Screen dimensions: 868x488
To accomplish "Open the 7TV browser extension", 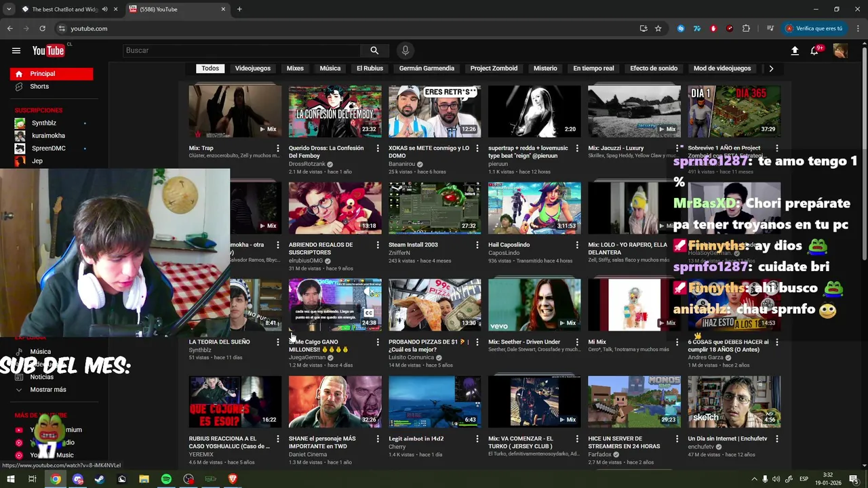I will 697,28.
